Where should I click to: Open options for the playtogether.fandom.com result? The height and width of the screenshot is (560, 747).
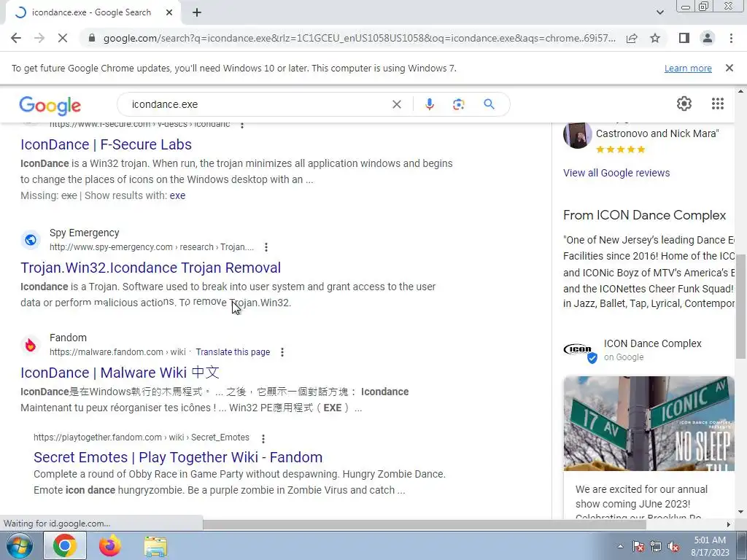[x=263, y=438]
